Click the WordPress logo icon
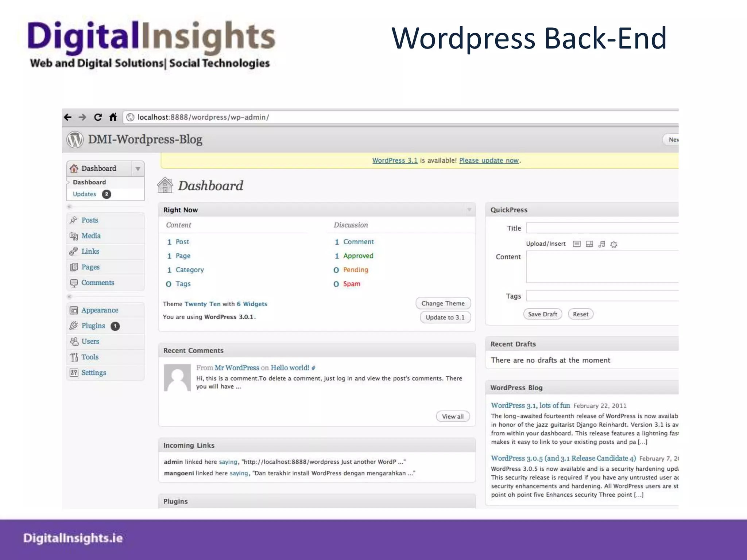 [x=75, y=140]
